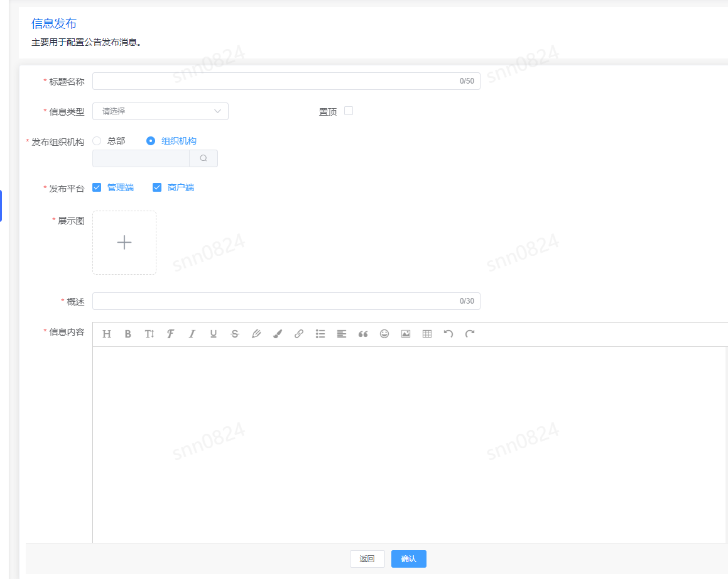Enable the 置顶 checkbox
The image size is (728, 579).
click(x=349, y=111)
